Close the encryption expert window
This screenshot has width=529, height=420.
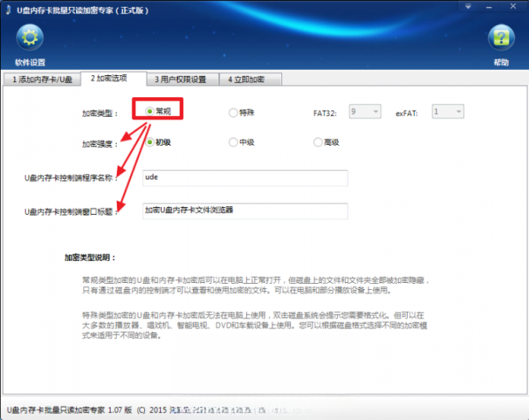click(513, 6)
